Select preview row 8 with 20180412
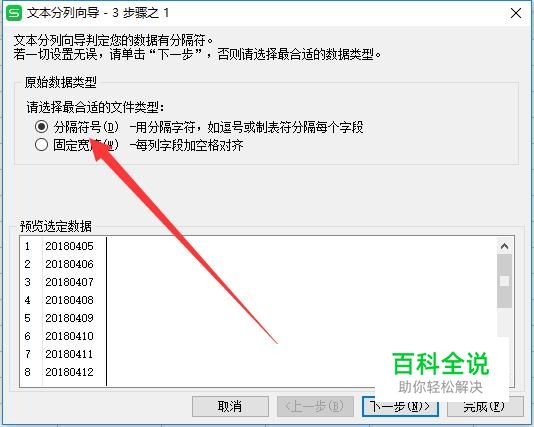Image resolution: width=534 pixels, height=427 pixels. point(59,372)
